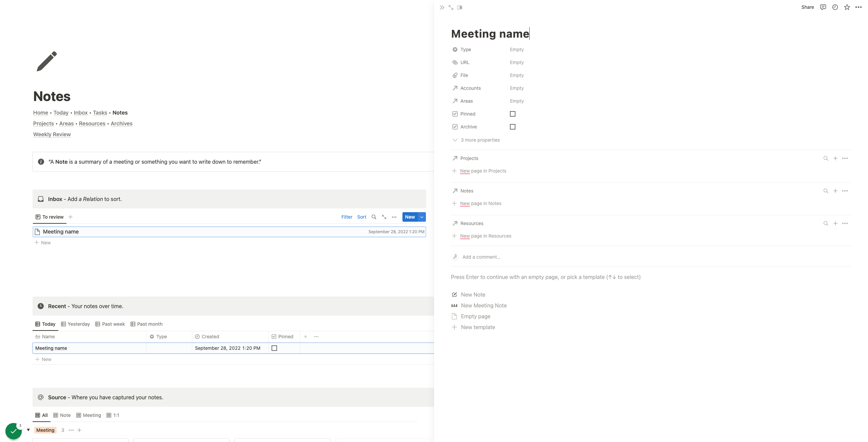Toggle Archive checkbox in side panel
Image resolution: width=868 pixels, height=442 pixels.
[513, 127]
